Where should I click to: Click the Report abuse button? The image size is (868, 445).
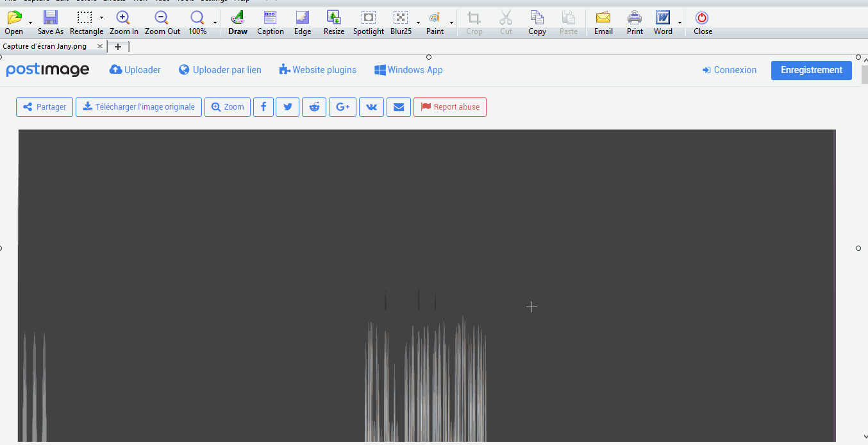[450, 107]
